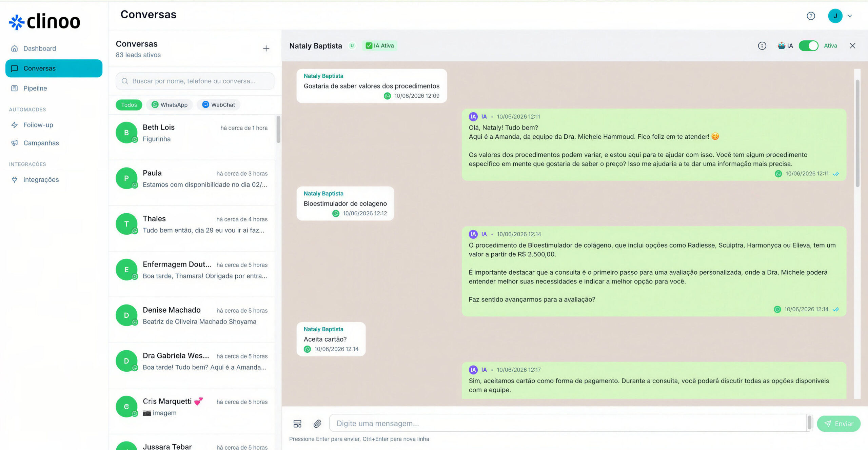Viewport: 868px width, 450px height.
Task: Filter conversations by WhatsApp
Action: tap(170, 105)
